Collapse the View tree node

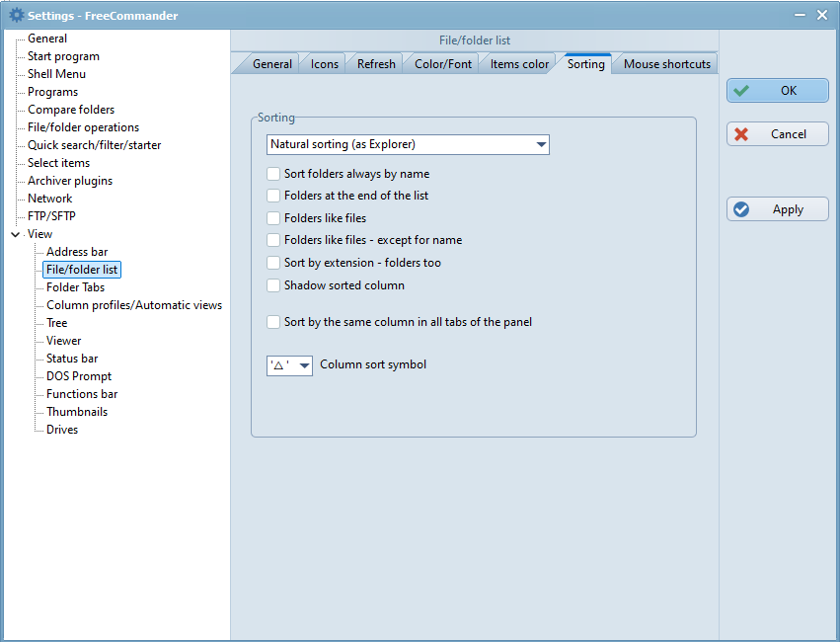(x=16, y=234)
